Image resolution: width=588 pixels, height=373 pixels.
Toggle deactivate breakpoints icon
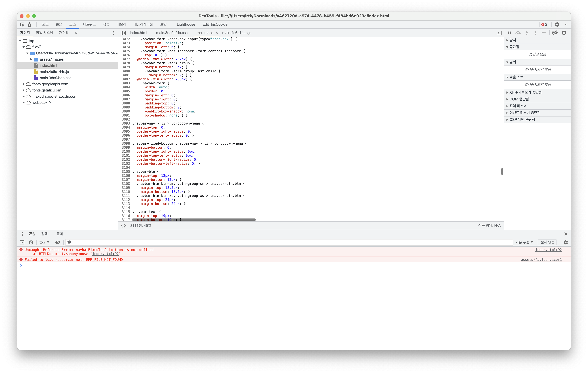point(555,33)
